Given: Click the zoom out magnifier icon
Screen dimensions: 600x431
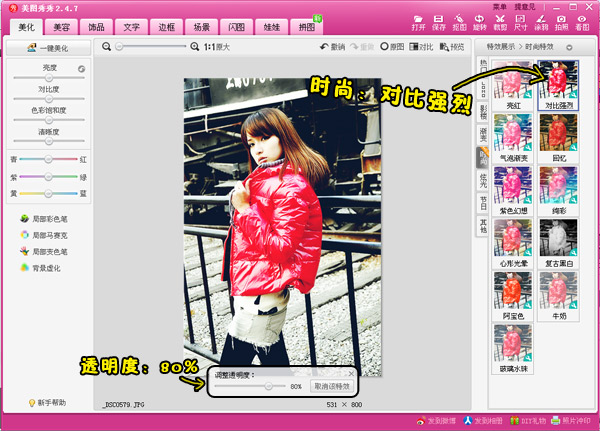Looking at the screenshot, I should (x=106, y=47).
